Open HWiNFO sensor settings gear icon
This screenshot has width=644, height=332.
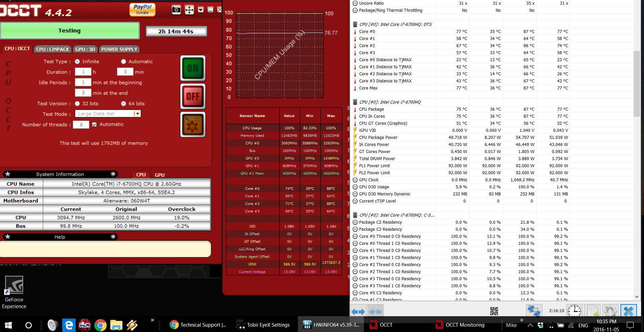[610, 311]
